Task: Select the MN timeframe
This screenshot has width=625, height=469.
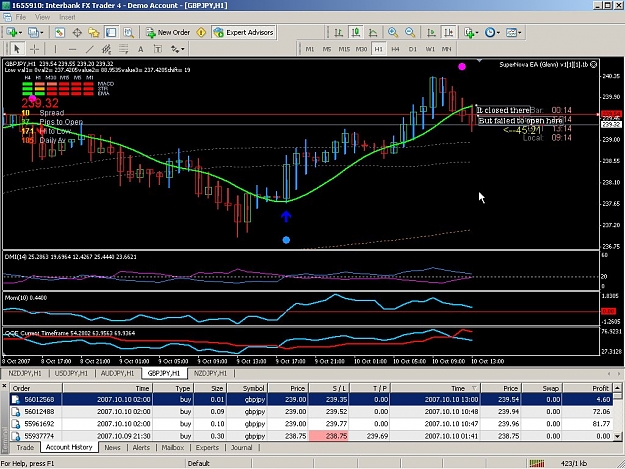Action: tap(446, 49)
